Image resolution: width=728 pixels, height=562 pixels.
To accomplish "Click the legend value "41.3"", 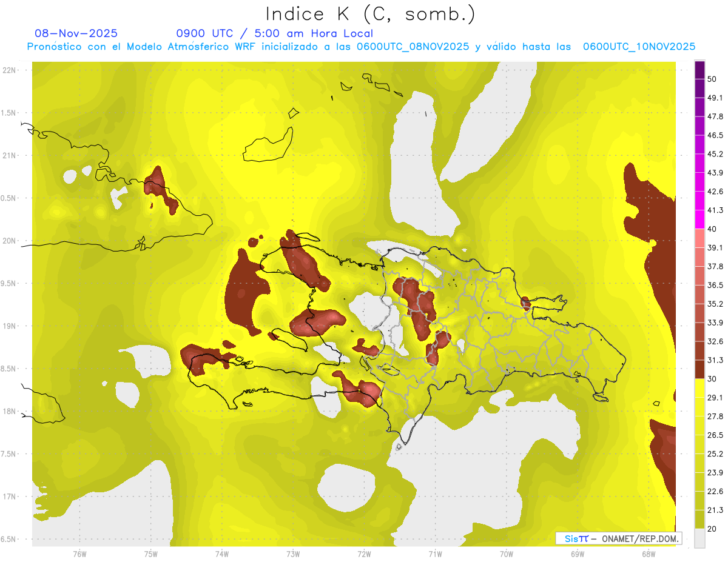I will tap(715, 210).
